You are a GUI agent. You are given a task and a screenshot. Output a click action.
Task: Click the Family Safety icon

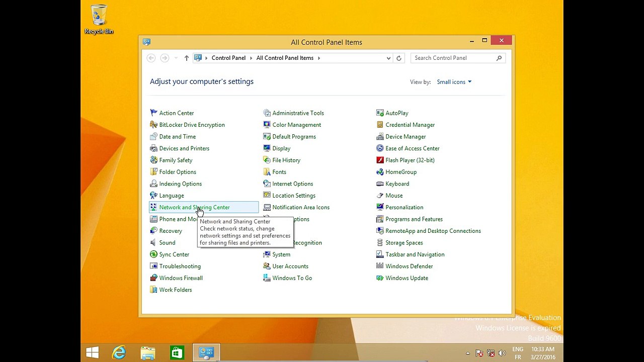153,160
